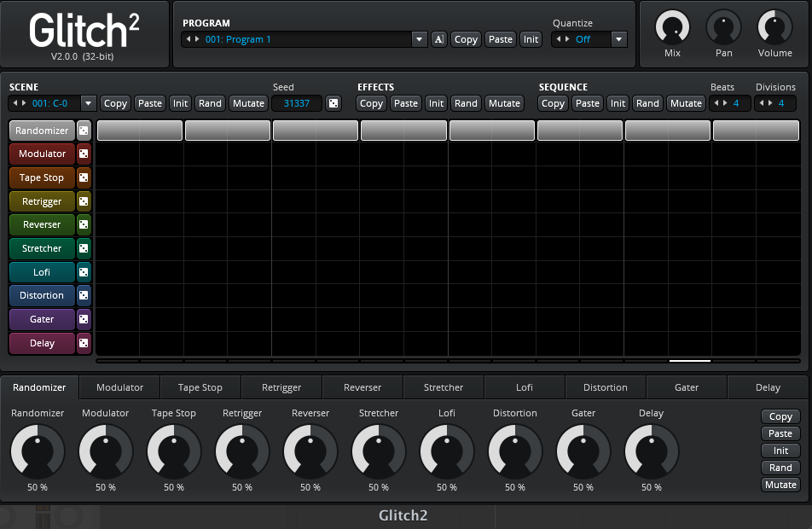Image resolution: width=812 pixels, height=529 pixels.
Task: Randomize the Randomizer effect with its dice icon
Action: click(84, 131)
